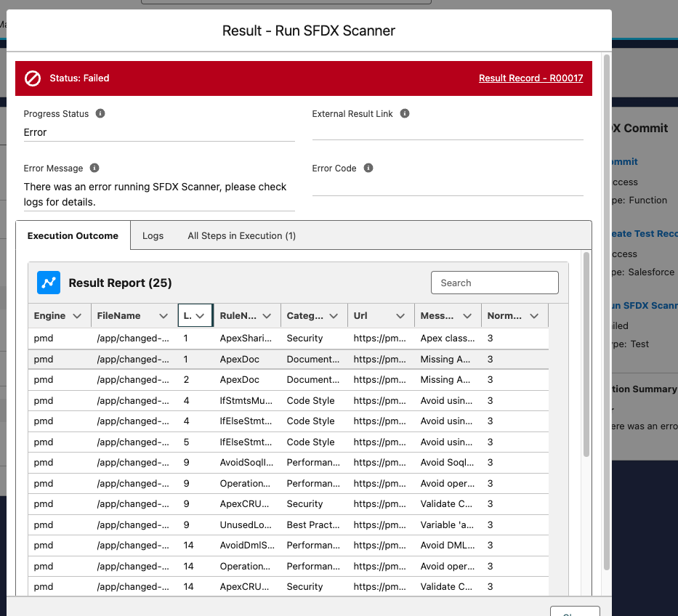This screenshot has width=678, height=616.
Task: Open All Steps in Execution (1) tab
Action: coord(242,235)
